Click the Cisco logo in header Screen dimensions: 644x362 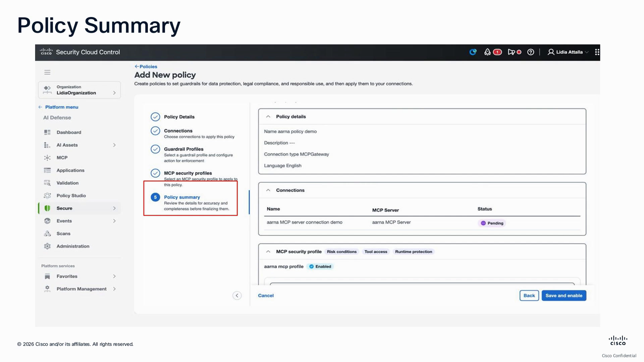coord(46,52)
